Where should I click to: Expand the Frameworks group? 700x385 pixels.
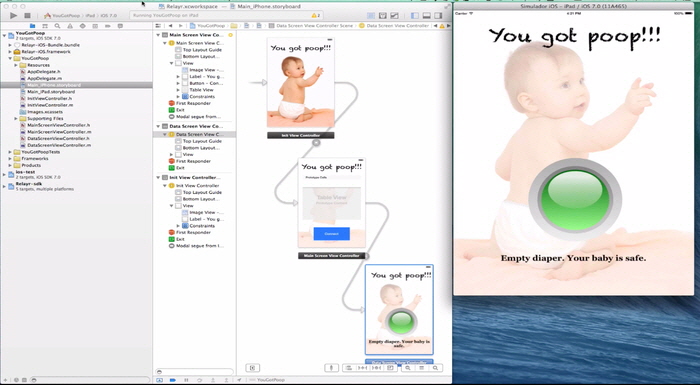pyautogui.click(x=10, y=159)
